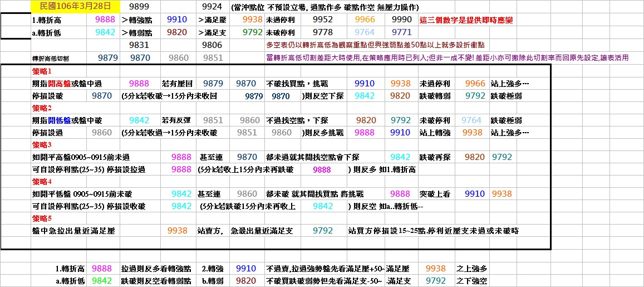
Task: Select the 期指開低盤或盤中破 cell
Action: click(x=67, y=121)
